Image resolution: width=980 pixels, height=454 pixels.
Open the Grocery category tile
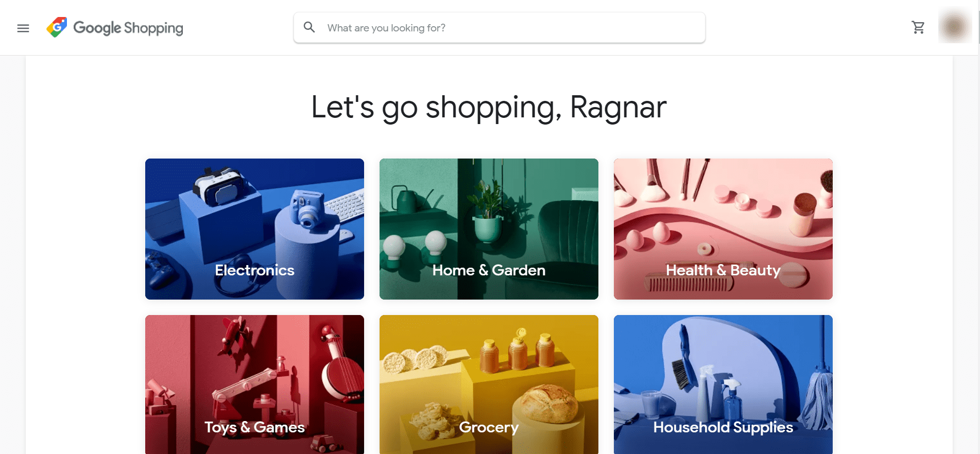coord(489,385)
